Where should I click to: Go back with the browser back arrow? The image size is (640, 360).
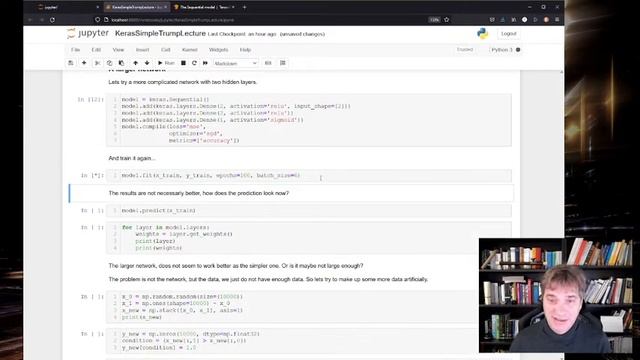(30, 20)
